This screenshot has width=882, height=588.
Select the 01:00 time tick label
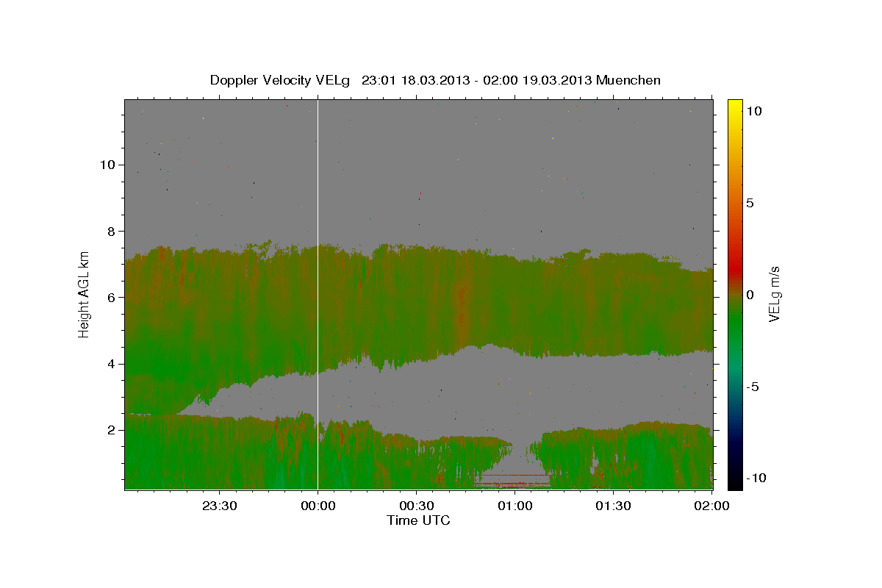[514, 506]
